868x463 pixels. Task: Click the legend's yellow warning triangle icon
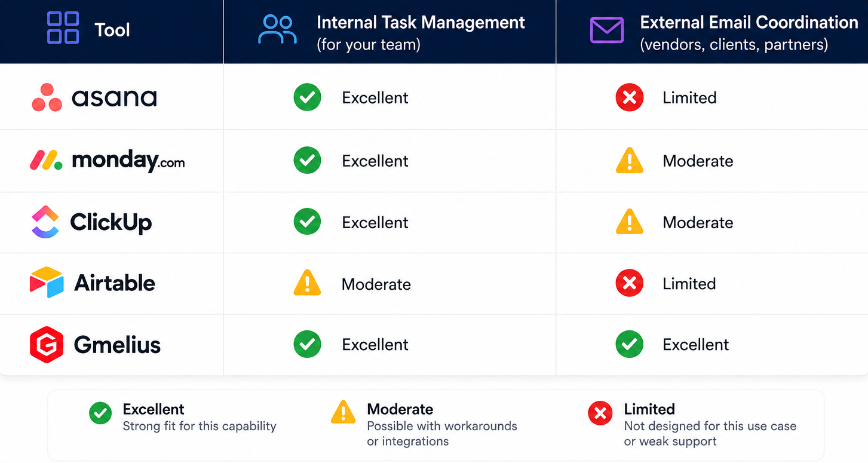point(343,412)
